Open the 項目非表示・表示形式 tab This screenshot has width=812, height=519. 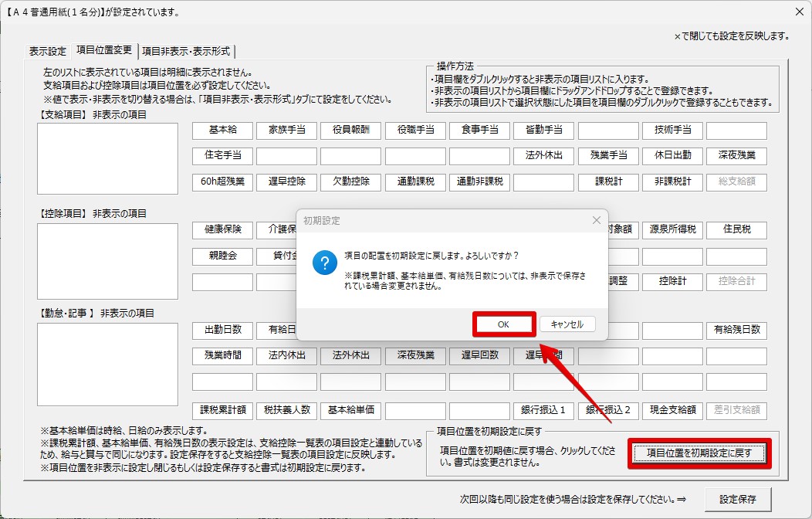(x=186, y=52)
